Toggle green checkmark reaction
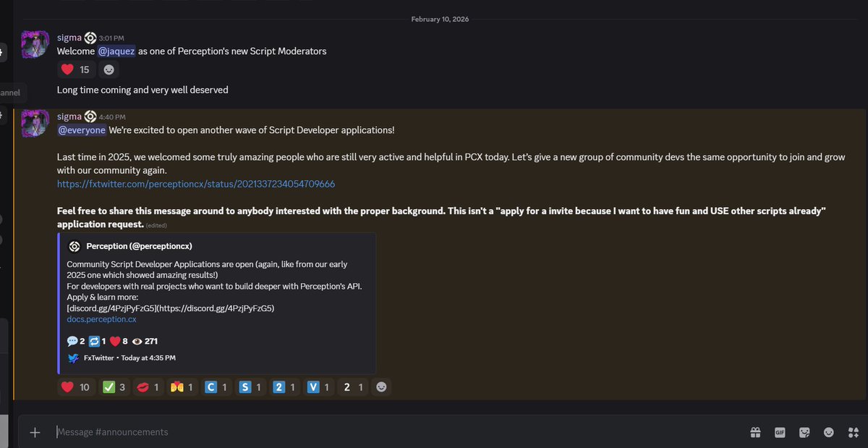Screen dimensions: 868x448 (114, 387)
